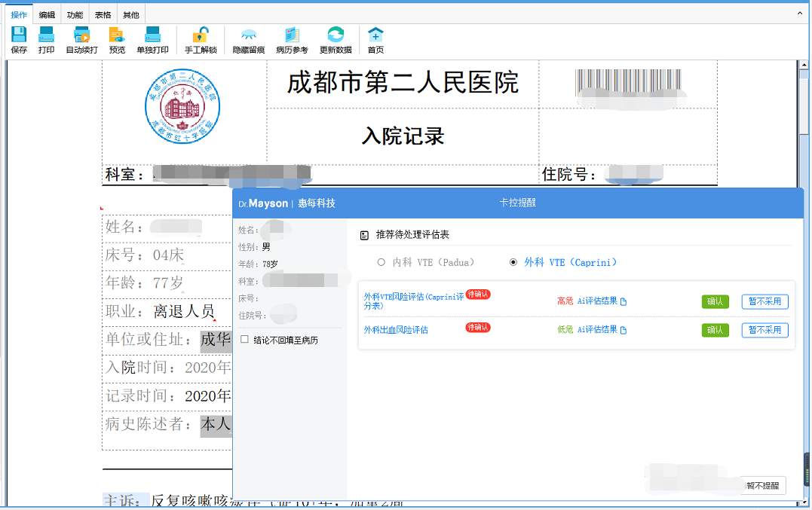Go to 首页 home icon
This screenshot has height=510, width=812.
[376, 35]
